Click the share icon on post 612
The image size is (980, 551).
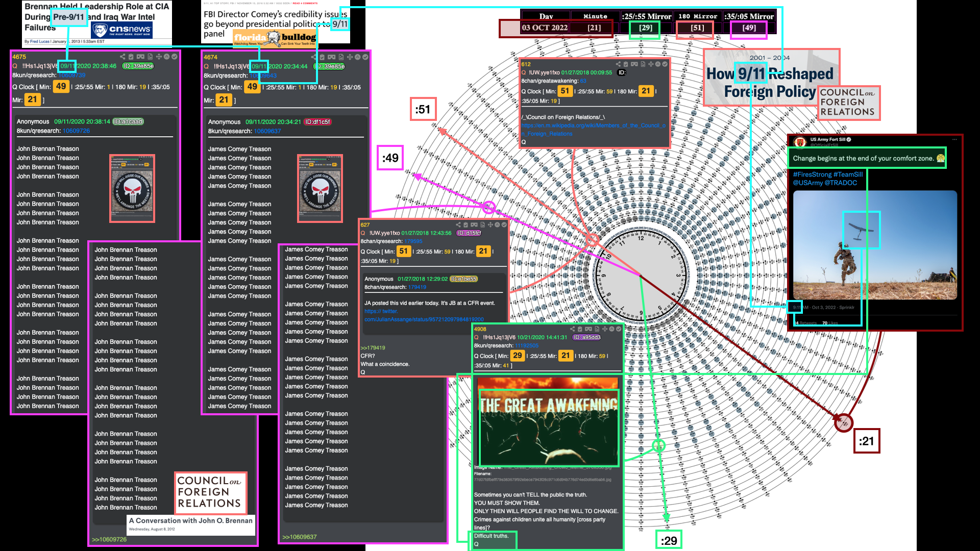point(618,64)
